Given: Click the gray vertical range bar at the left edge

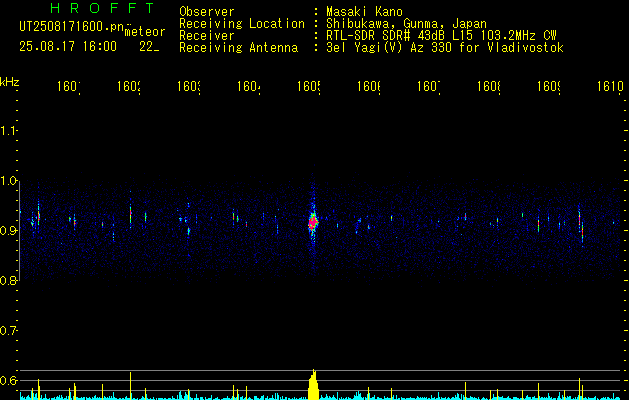Looking at the screenshot, I should pos(19,230).
